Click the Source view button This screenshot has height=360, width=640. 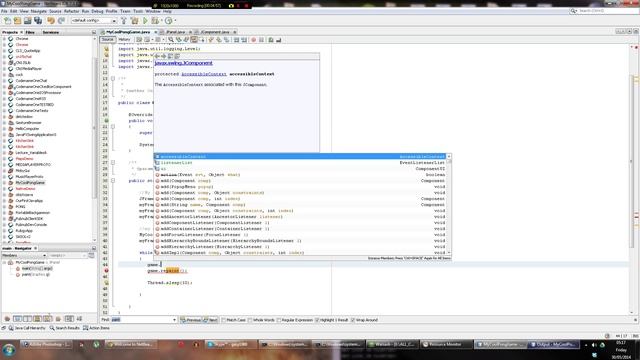(x=108, y=40)
